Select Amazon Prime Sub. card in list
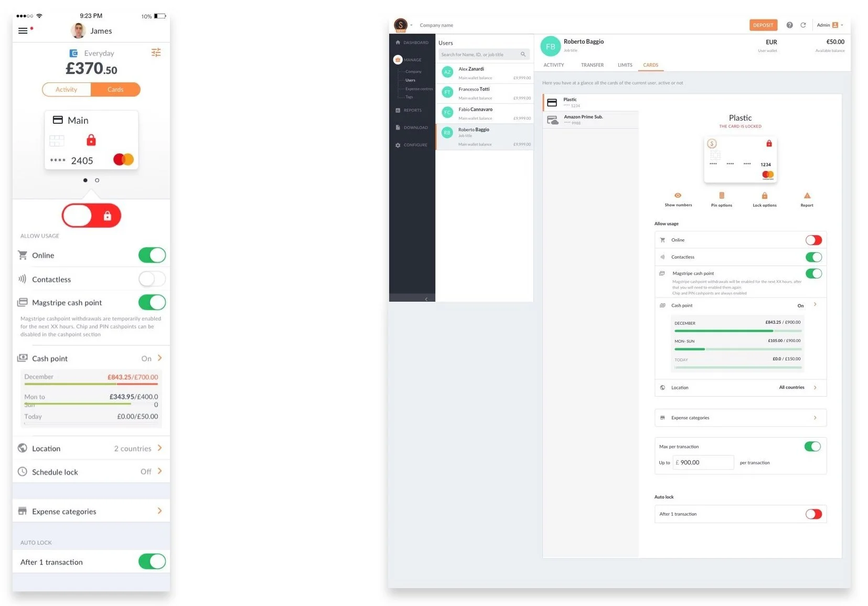Screen dimensions: 868x606 click(591, 120)
